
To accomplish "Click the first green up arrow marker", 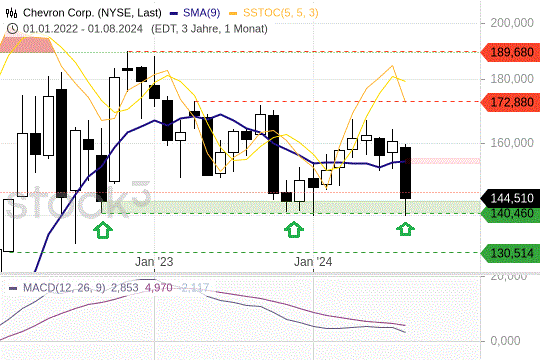I will [103, 230].
